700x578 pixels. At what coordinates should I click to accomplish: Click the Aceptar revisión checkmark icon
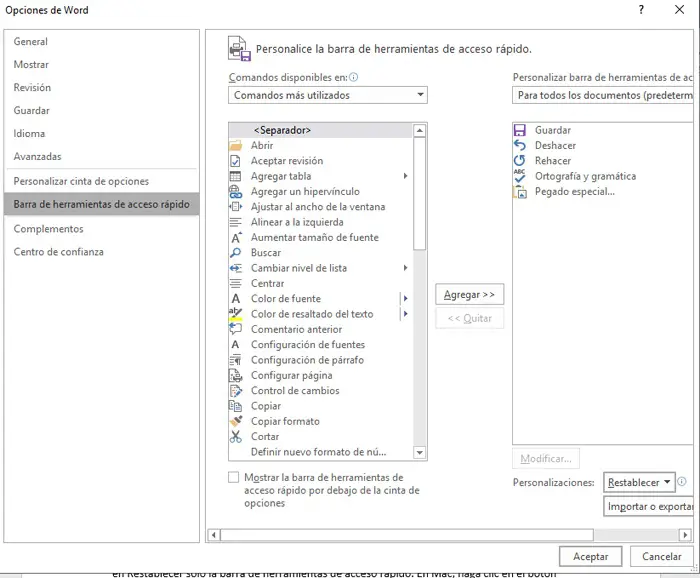(x=235, y=161)
